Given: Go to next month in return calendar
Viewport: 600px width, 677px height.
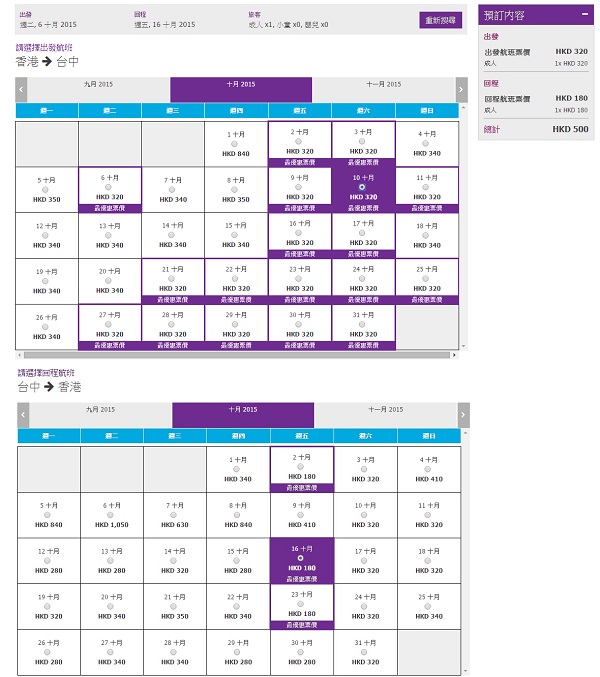Looking at the screenshot, I should [463, 415].
